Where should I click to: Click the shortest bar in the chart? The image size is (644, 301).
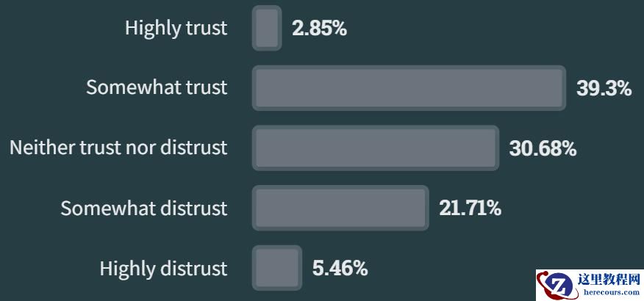(x=267, y=29)
